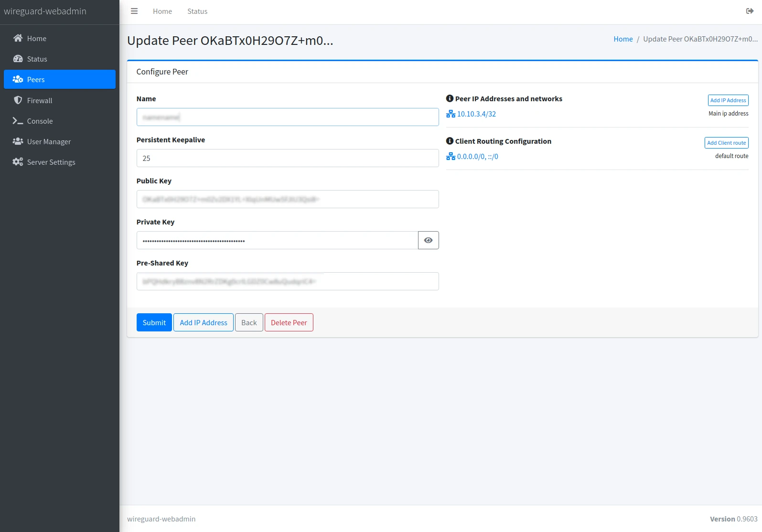Click the Add Client route button
Screen dimensions: 762x532
[727, 143]
